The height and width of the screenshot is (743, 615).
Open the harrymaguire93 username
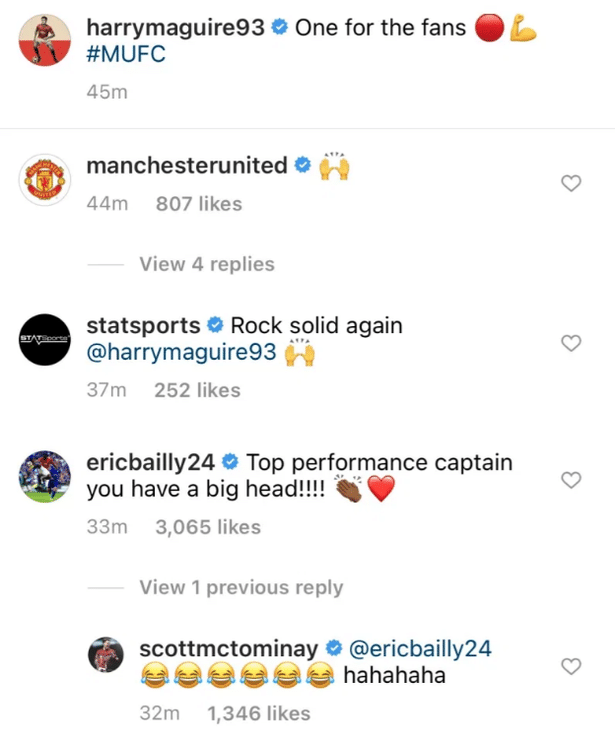[176, 28]
